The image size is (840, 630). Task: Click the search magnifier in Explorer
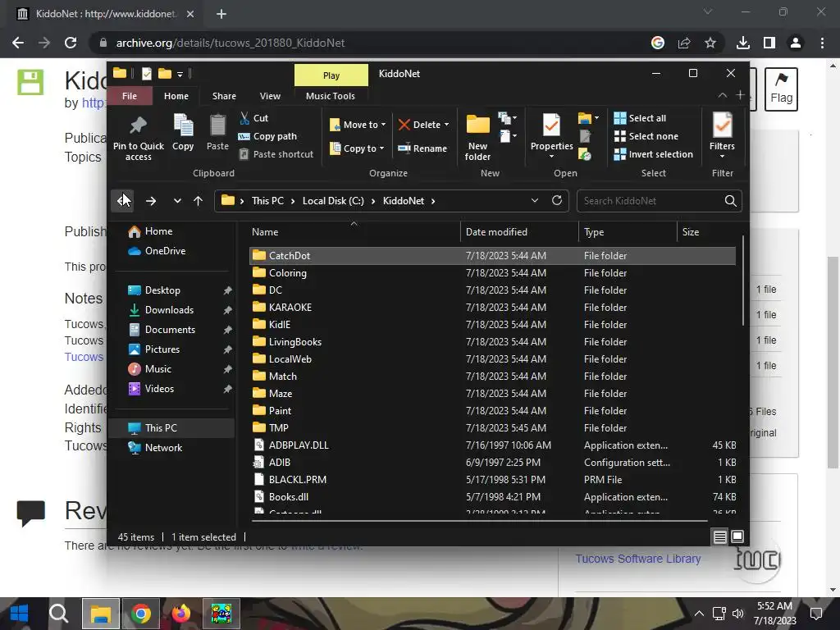point(730,201)
